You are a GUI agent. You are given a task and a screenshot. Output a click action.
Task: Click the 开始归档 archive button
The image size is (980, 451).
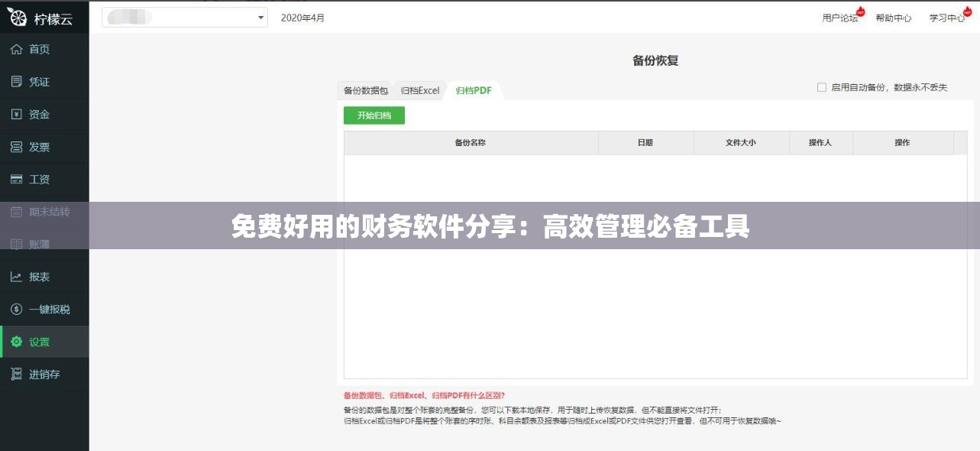coord(374,115)
